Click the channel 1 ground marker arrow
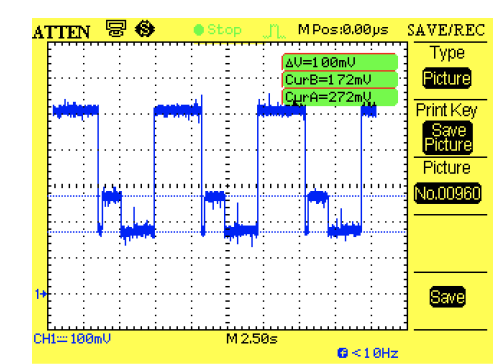493x364 pixels. coord(41,294)
